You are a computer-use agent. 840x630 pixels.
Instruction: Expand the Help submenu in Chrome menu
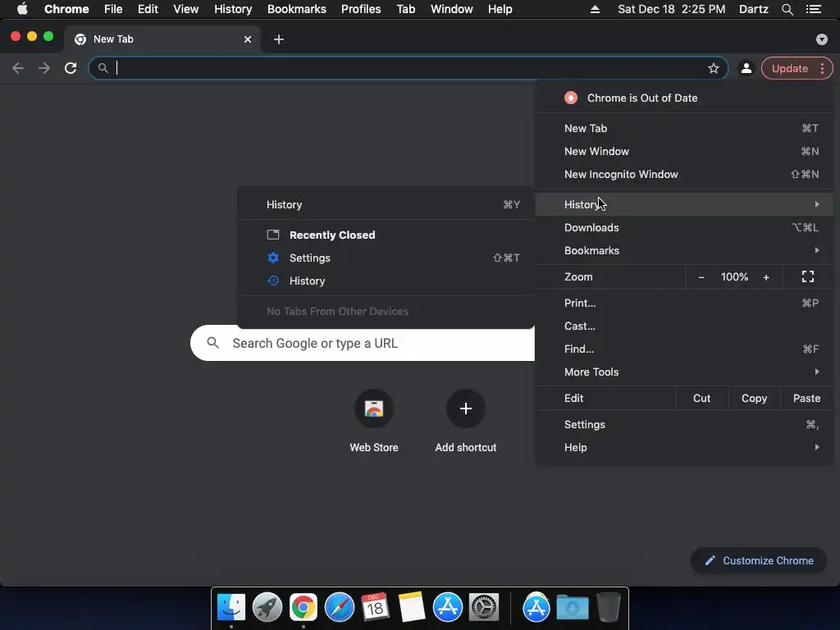[x=684, y=447]
